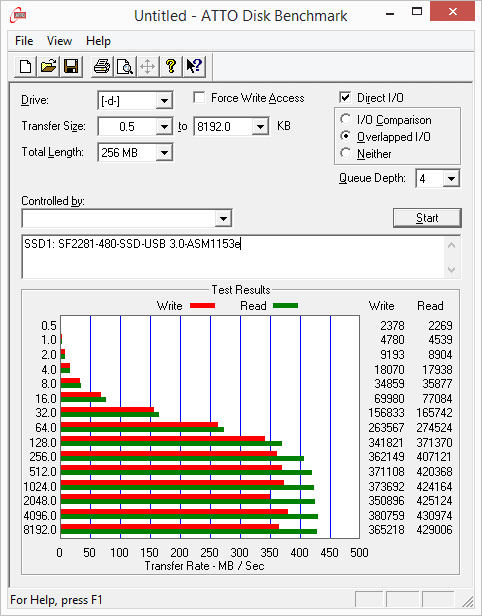Image resolution: width=482 pixels, height=616 pixels.
Task: Toggle Force Write Access checkbox
Action: [199, 97]
